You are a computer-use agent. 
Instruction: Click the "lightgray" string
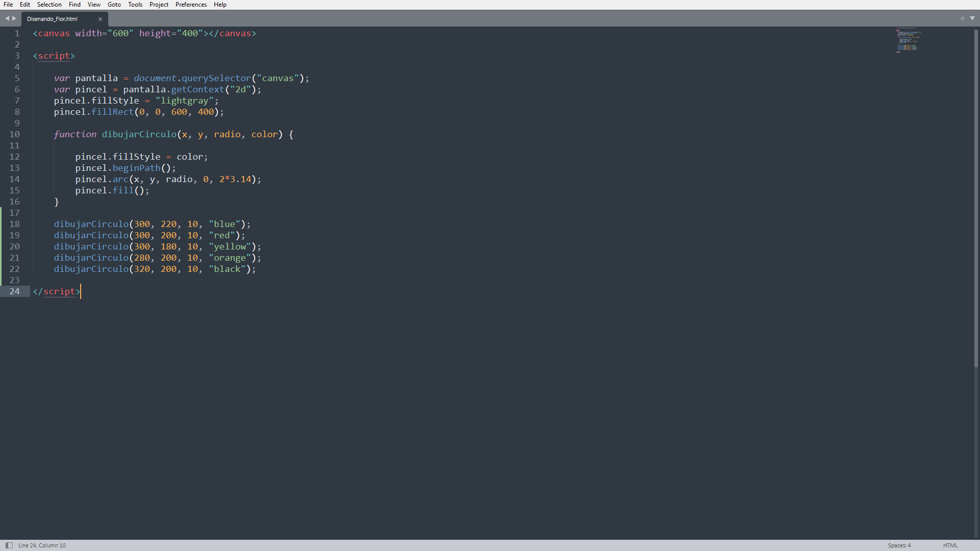point(184,101)
